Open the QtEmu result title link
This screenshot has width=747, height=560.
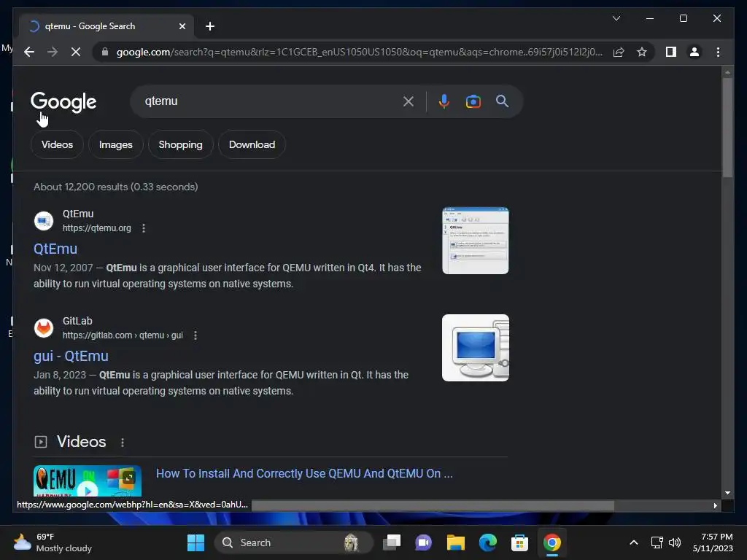55,249
